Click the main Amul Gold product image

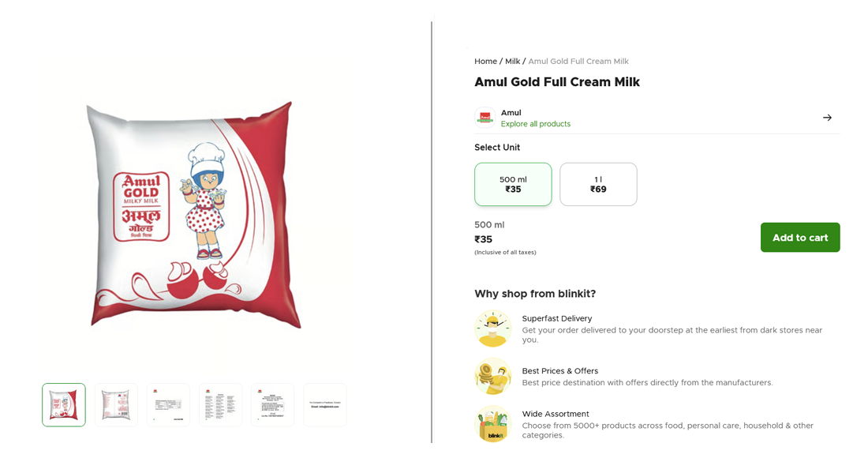[x=195, y=213]
